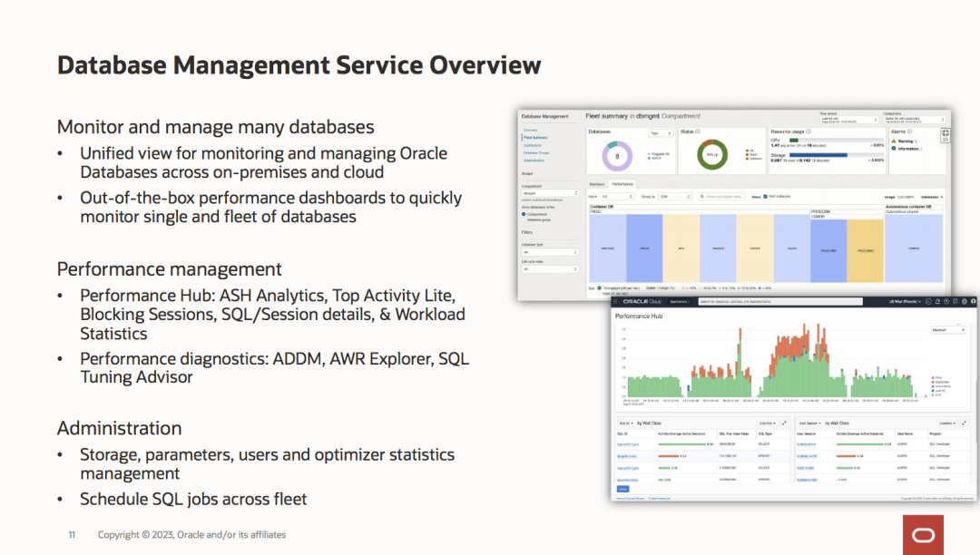This screenshot has height=555, width=980.
Task: Click the Applications button in Oracle Cloud header
Action: (x=680, y=302)
